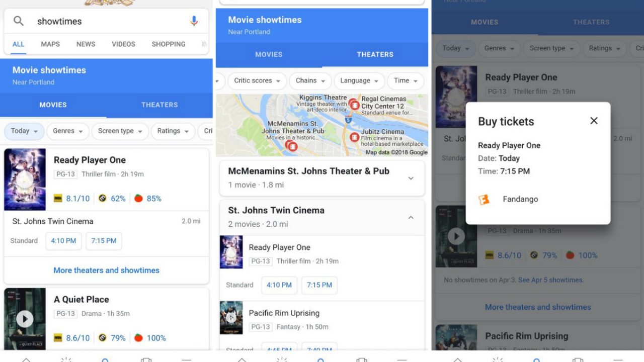Click the Fandango logo icon
The height and width of the screenshot is (362, 644).
484,200
